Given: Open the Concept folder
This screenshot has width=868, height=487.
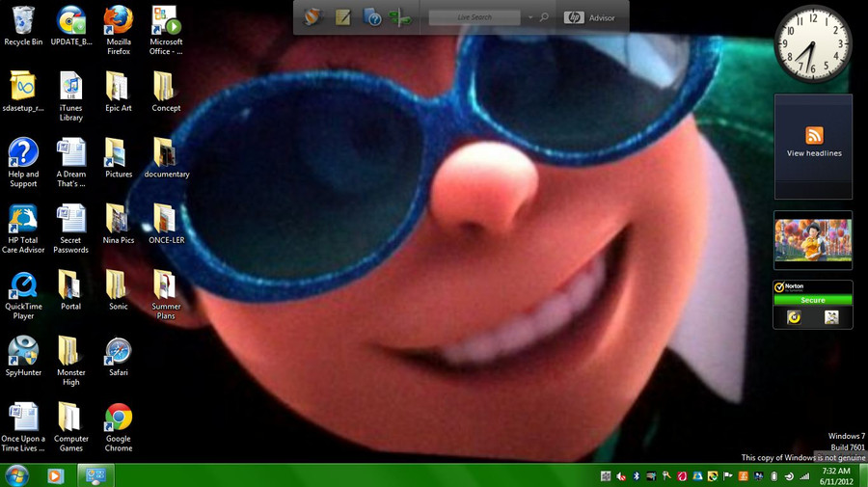Looking at the screenshot, I should coord(166,92).
